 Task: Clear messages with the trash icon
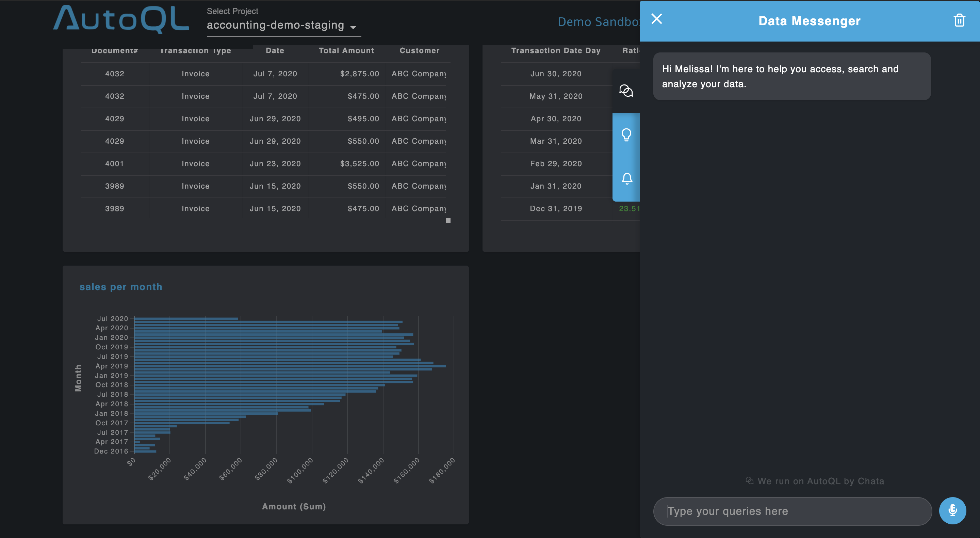959,20
